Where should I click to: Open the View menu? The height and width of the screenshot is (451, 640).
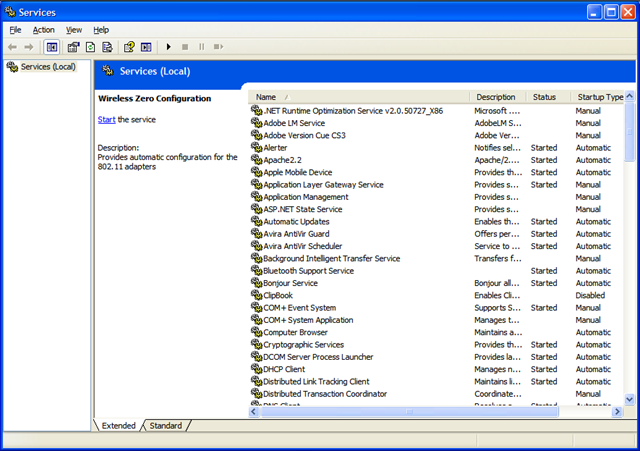click(x=74, y=30)
